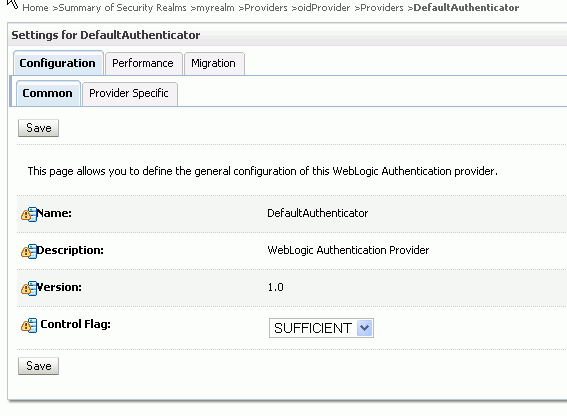Click first Providers breadcrumb after myrealm
The width and height of the screenshot is (567, 416).
pyautogui.click(x=266, y=8)
